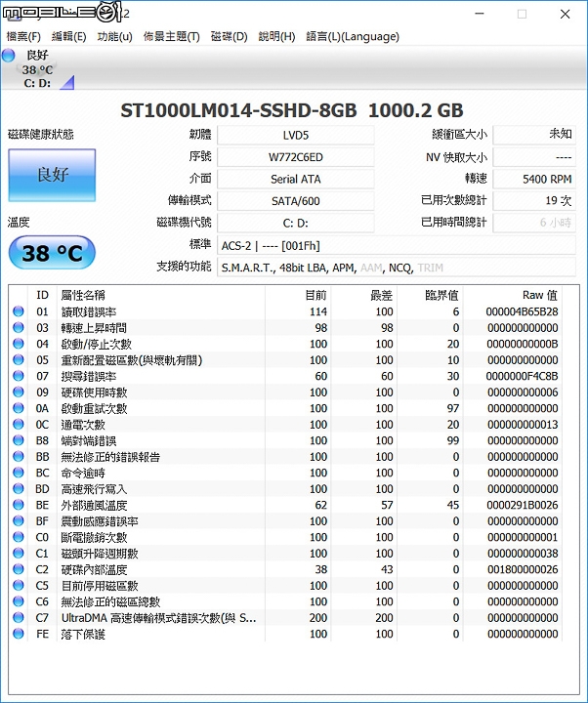Click status icon for attribute BE 外部通風溫度

pyautogui.click(x=19, y=505)
